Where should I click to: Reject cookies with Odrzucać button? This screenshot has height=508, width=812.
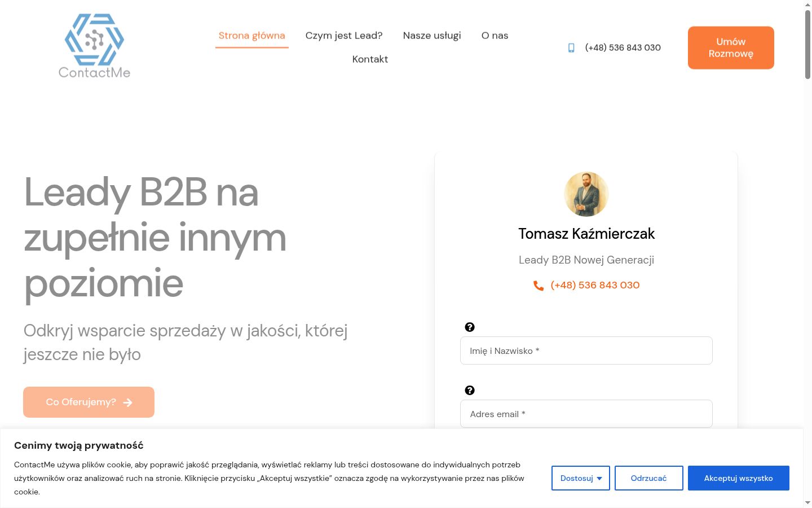click(x=649, y=478)
